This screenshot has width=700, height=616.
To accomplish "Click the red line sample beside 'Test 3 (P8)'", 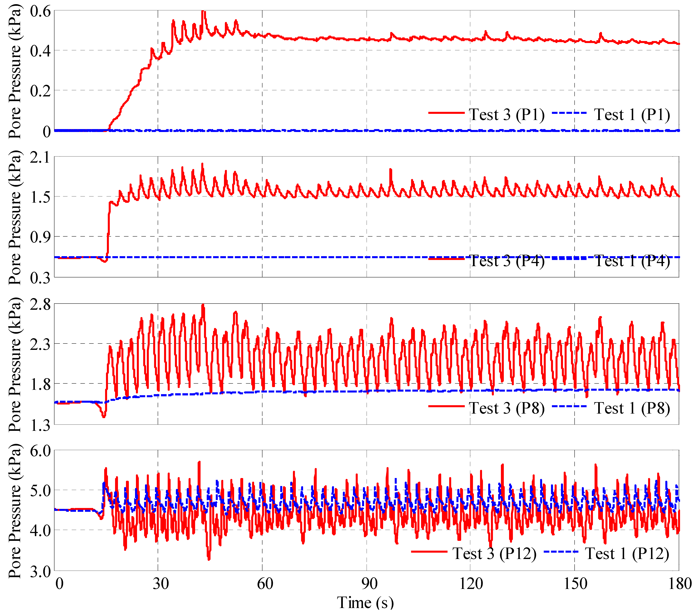I will [x=447, y=406].
